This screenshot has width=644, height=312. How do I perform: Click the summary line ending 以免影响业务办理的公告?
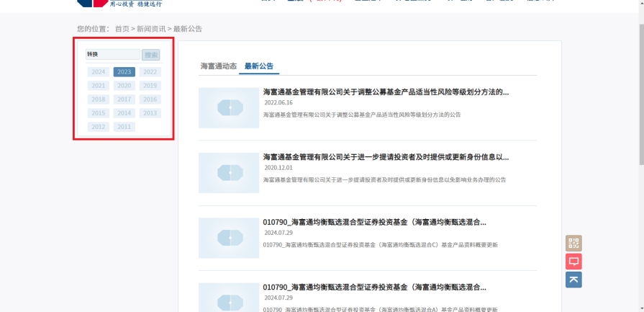point(384,179)
